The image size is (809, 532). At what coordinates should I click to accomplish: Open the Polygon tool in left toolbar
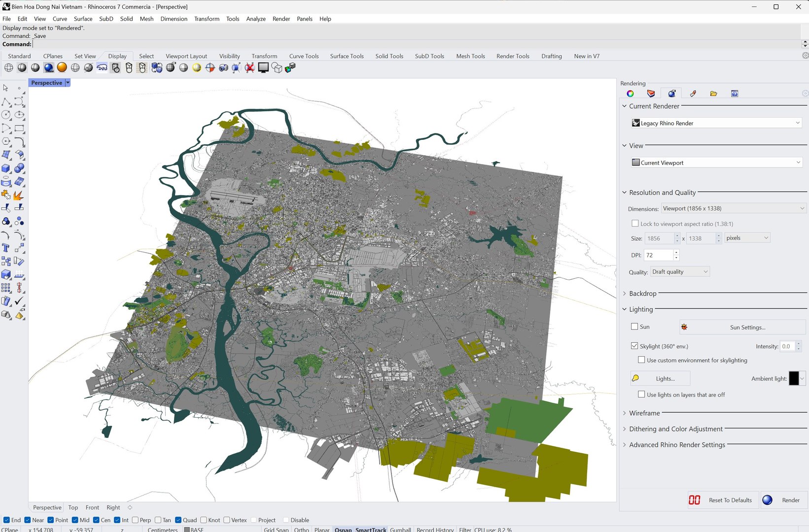point(6,142)
